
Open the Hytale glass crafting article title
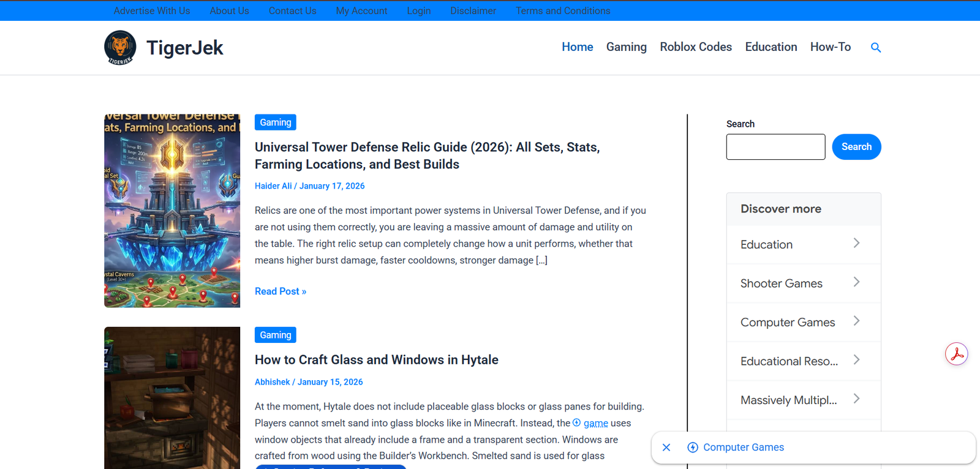tap(376, 360)
